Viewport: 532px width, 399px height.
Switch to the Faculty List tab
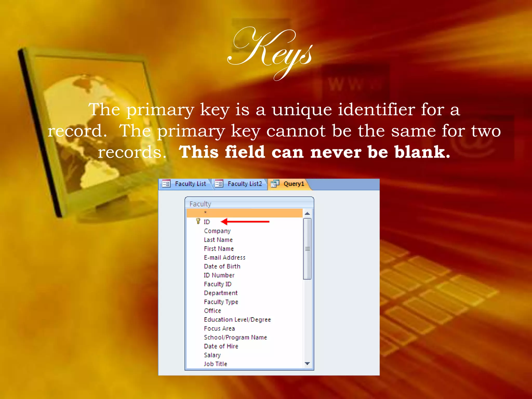(190, 184)
